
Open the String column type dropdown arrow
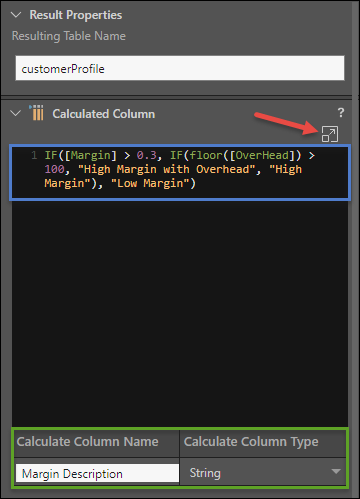click(x=336, y=471)
